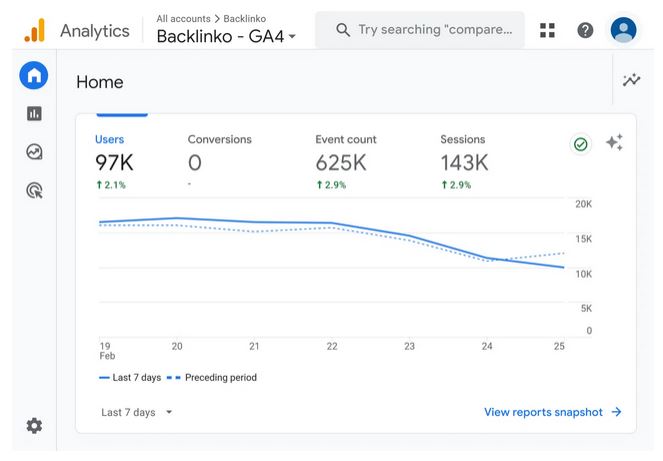Open the Explore icon in sidebar
Screen dimensions: 663x461
(34, 152)
